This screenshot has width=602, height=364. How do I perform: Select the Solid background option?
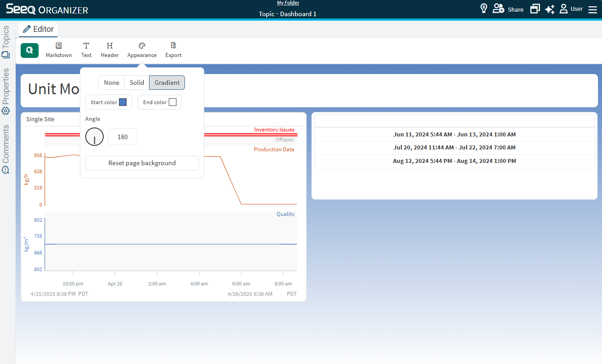(136, 83)
